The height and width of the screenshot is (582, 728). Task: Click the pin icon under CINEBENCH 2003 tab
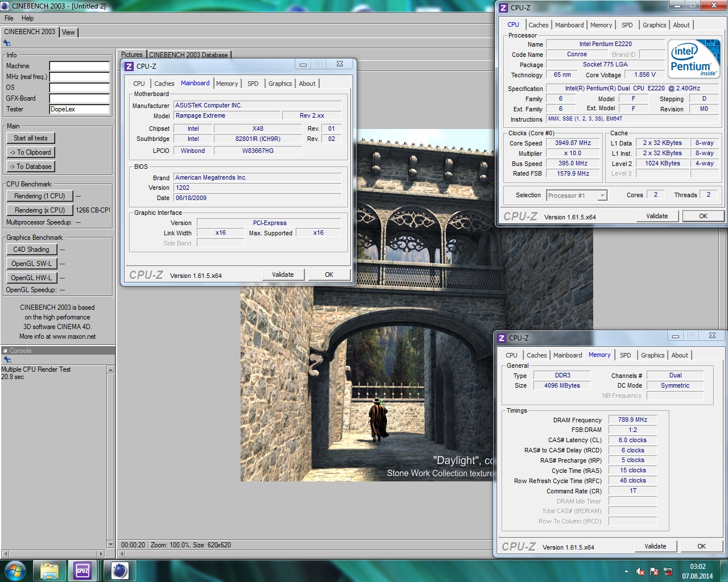click(x=7, y=43)
